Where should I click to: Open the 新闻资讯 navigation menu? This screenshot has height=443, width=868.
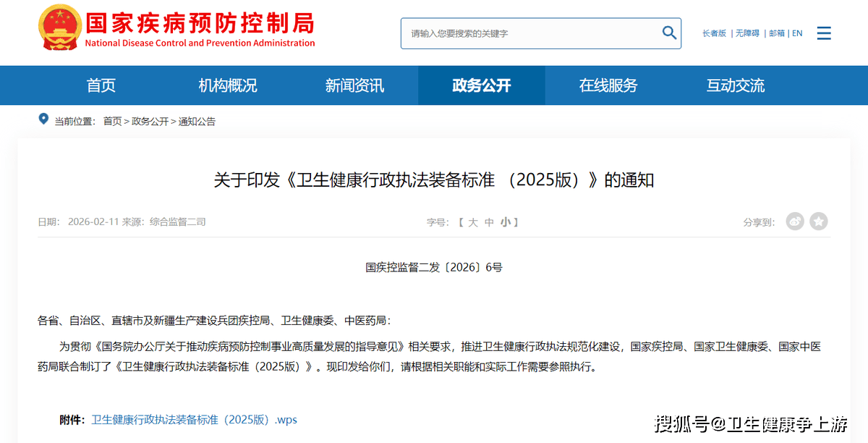(354, 85)
